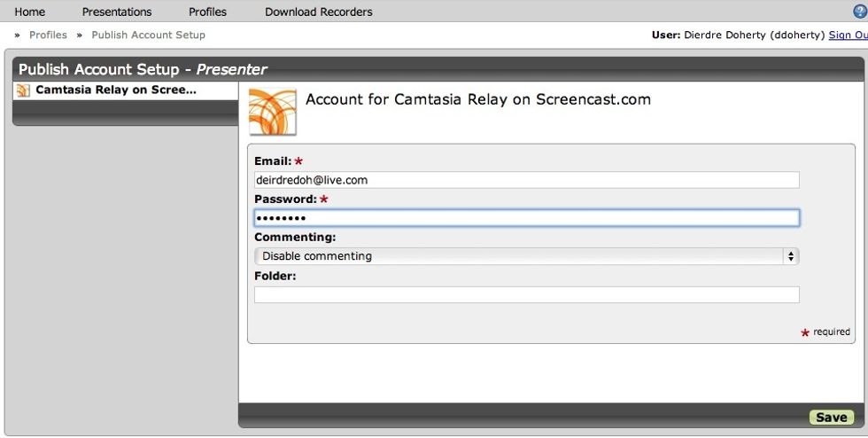
Task: Click into the Password field
Action: pyautogui.click(x=526, y=218)
